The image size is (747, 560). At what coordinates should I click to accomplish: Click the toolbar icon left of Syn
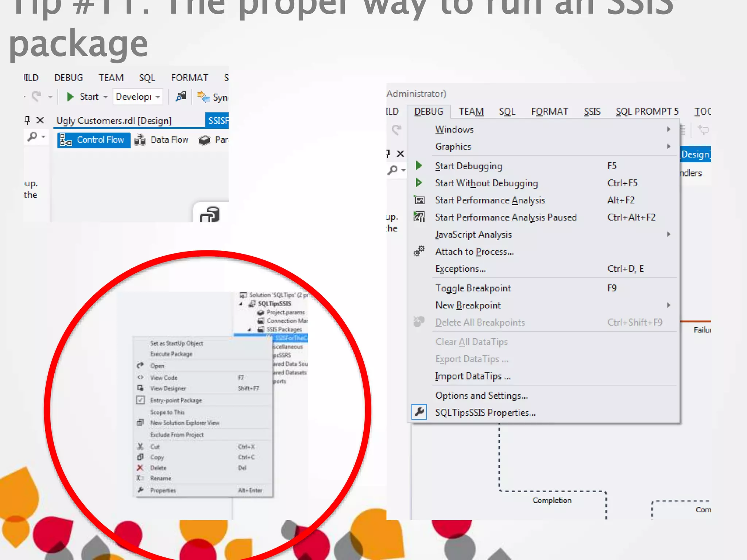point(181,97)
